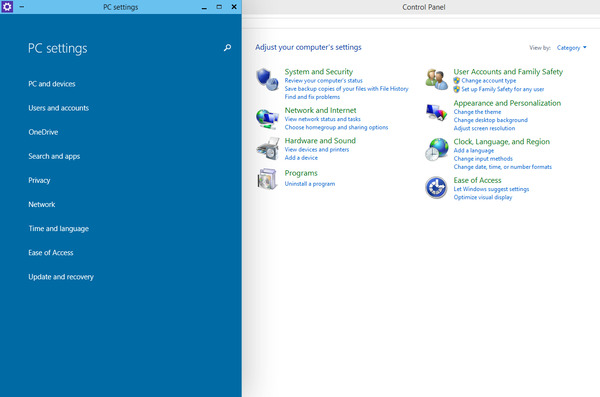Image resolution: width=600 pixels, height=397 pixels.
Task: Click Set up Family Safety for any user
Action: click(x=502, y=89)
